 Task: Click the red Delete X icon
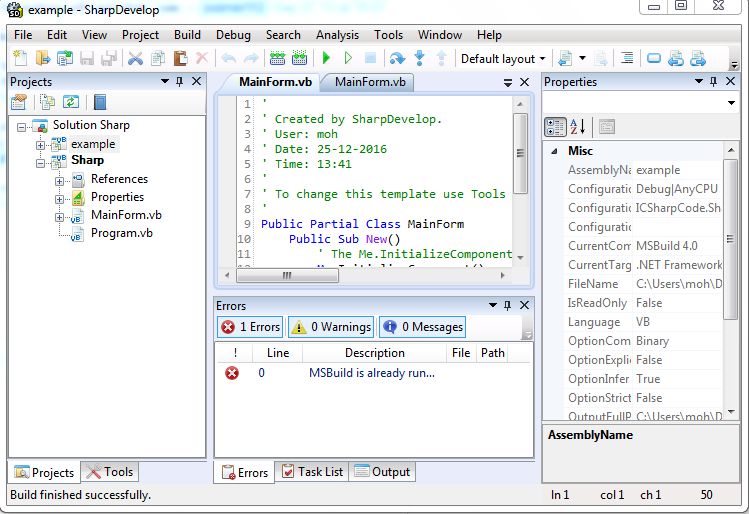[x=202, y=58]
